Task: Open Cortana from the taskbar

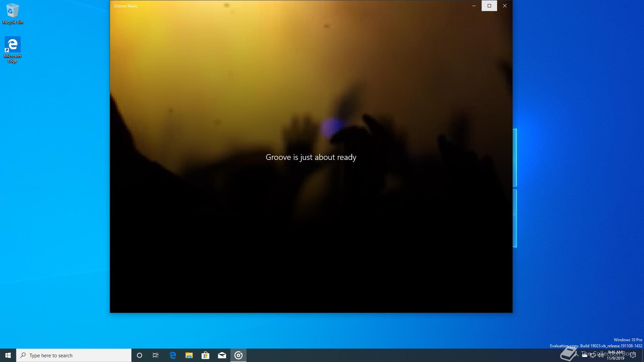Action: (x=140, y=355)
